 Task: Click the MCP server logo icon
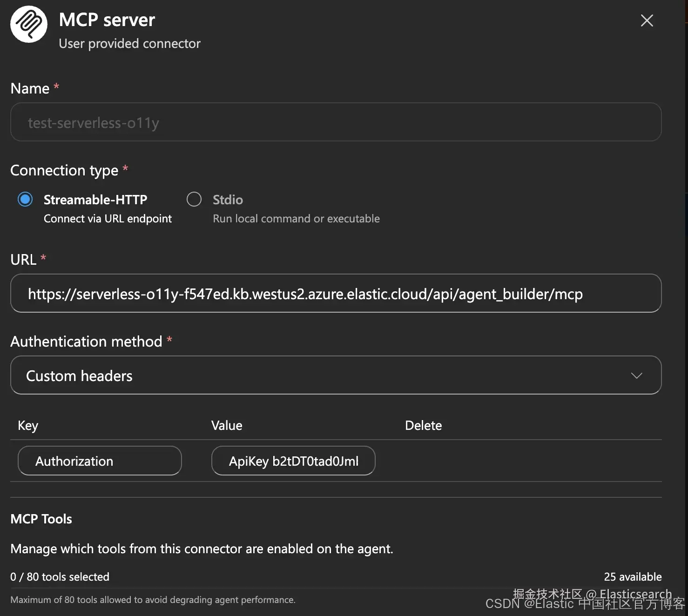[x=29, y=24]
